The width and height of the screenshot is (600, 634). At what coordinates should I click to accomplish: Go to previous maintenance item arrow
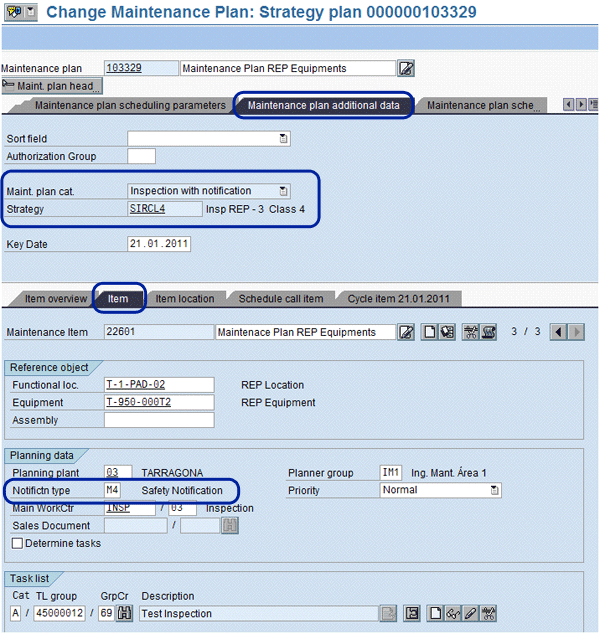(559, 332)
